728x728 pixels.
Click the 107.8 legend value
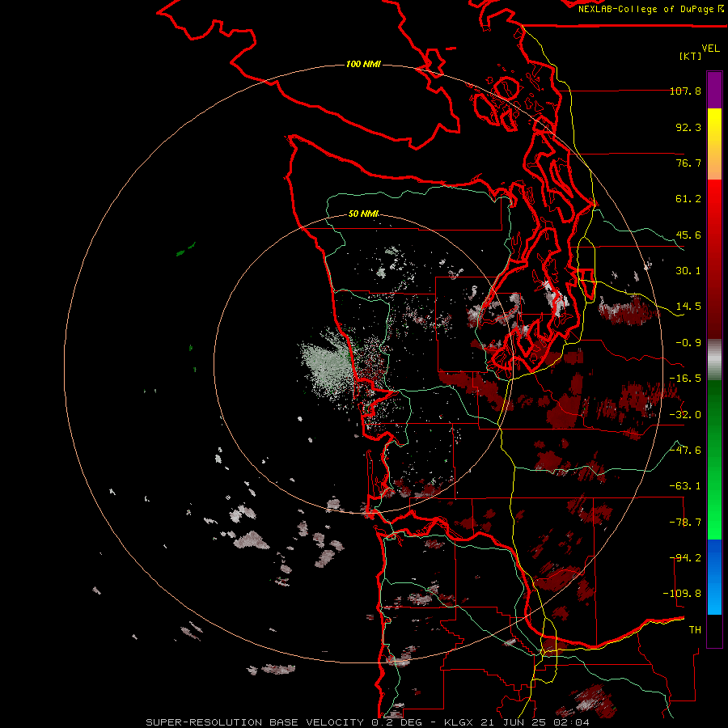(x=685, y=91)
